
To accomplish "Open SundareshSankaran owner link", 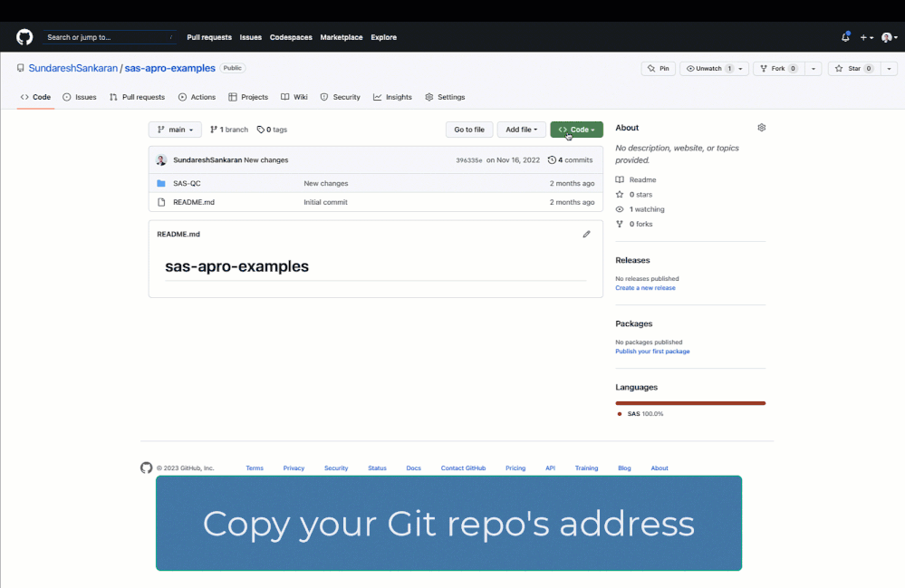I will click(x=73, y=68).
